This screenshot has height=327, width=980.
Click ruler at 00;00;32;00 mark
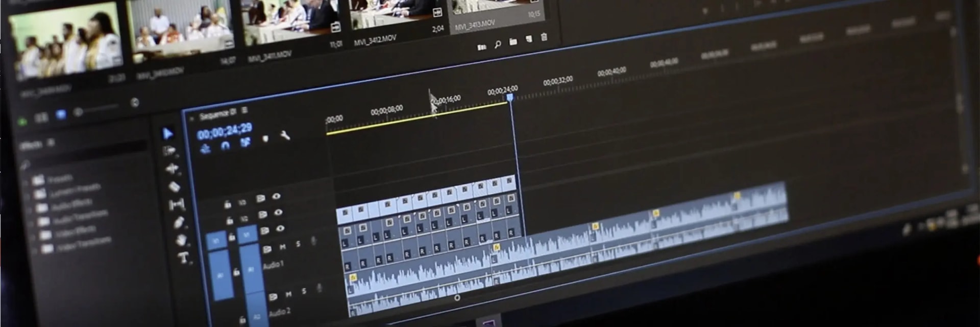click(x=558, y=81)
